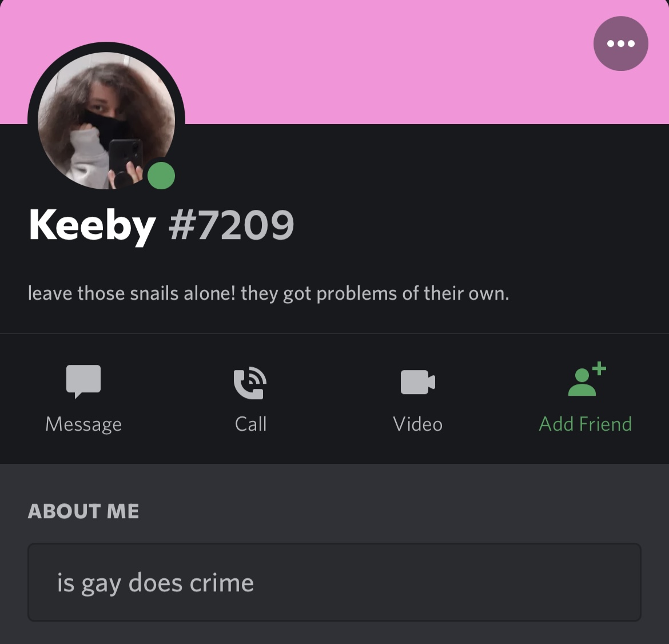The image size is (669, 644).
Task: Tap the Add Friend person-plus icon
Action: 587,379
